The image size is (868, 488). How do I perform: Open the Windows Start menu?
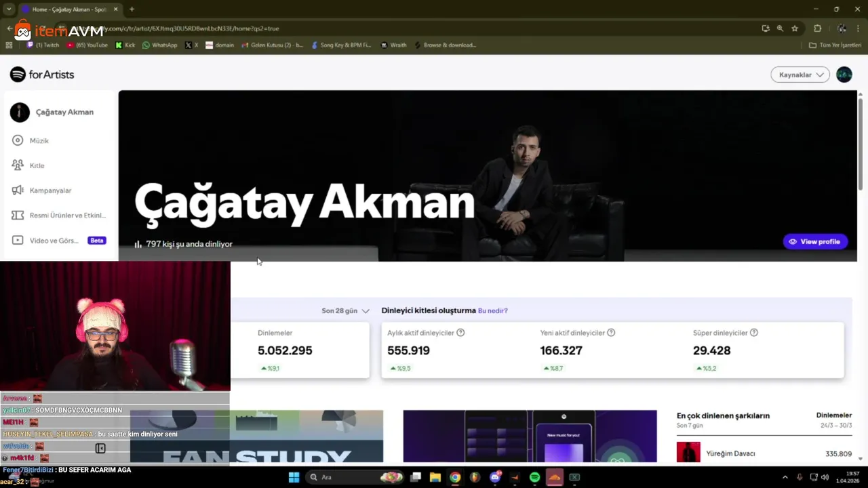pos(294,477)
